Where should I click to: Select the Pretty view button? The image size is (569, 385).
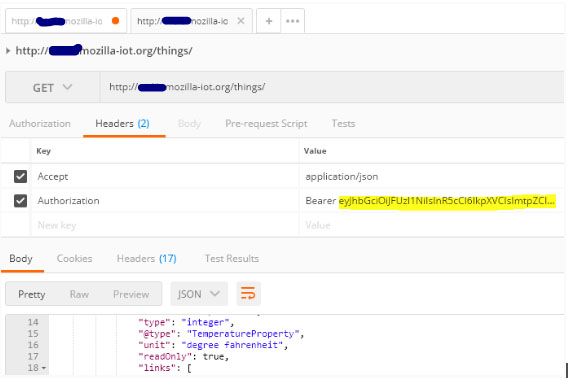coord(32,294)
